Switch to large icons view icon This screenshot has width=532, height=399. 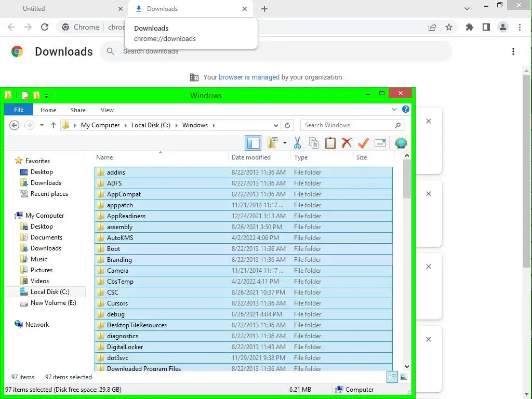[404, 377]
